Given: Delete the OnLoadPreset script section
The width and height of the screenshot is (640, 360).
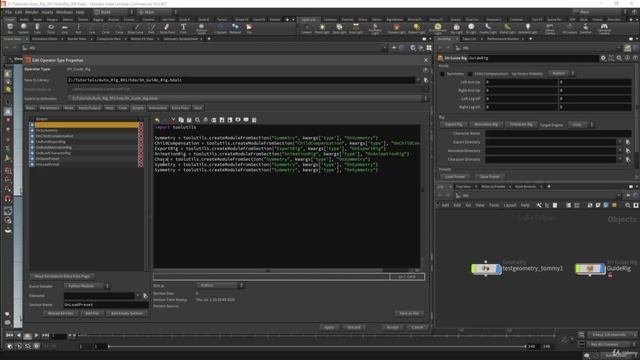Looking at the screenshot, I should click(x=141, y=164).
